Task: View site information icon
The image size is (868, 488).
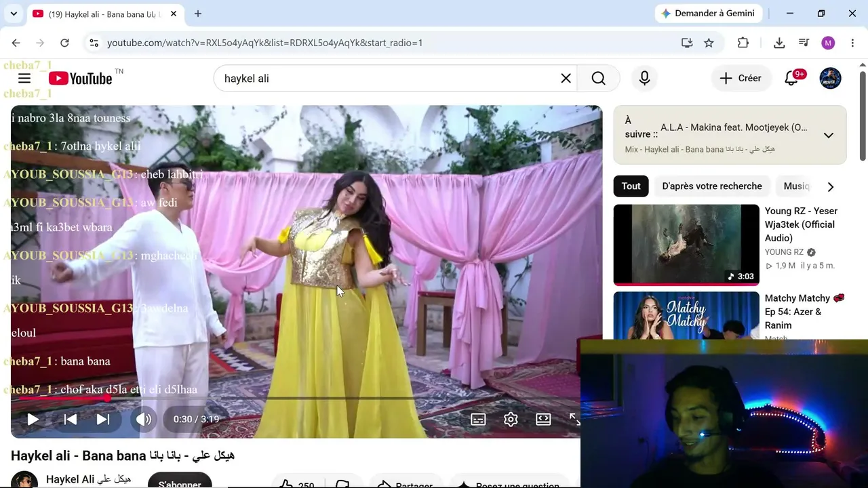Action: click(94, 43)
